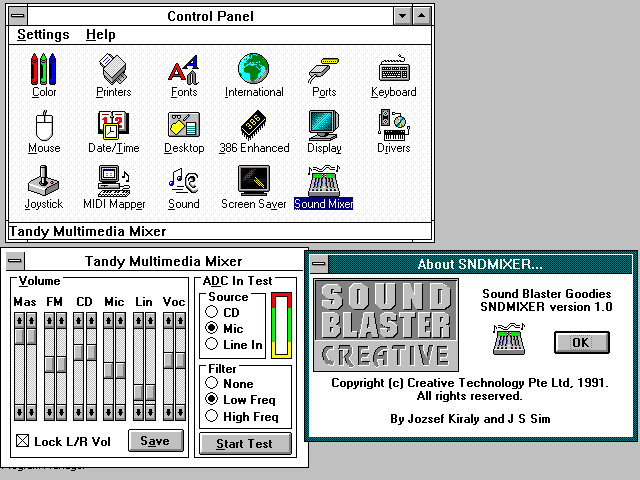
Task: Select Line In source option
Action: coord(211,344)
